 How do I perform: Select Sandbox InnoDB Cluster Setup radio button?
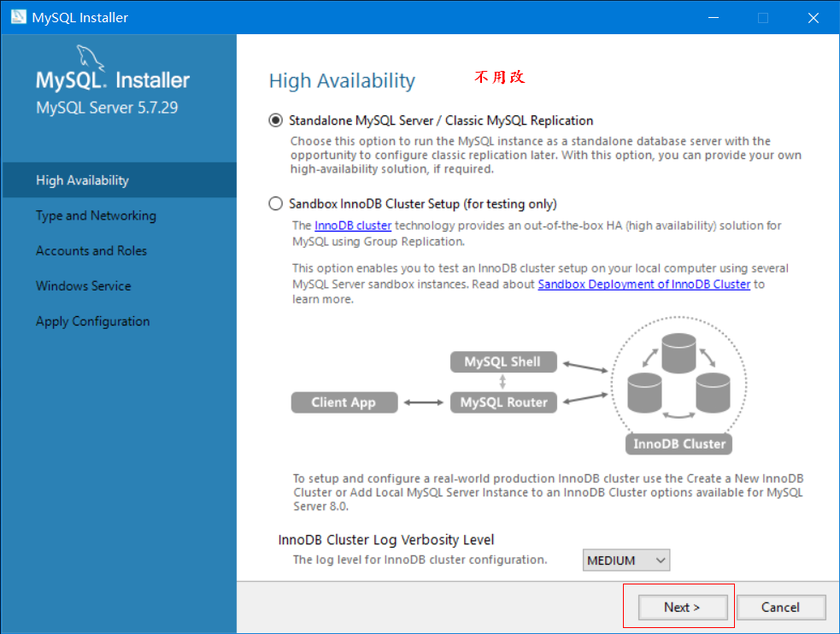tap(275, 204)
